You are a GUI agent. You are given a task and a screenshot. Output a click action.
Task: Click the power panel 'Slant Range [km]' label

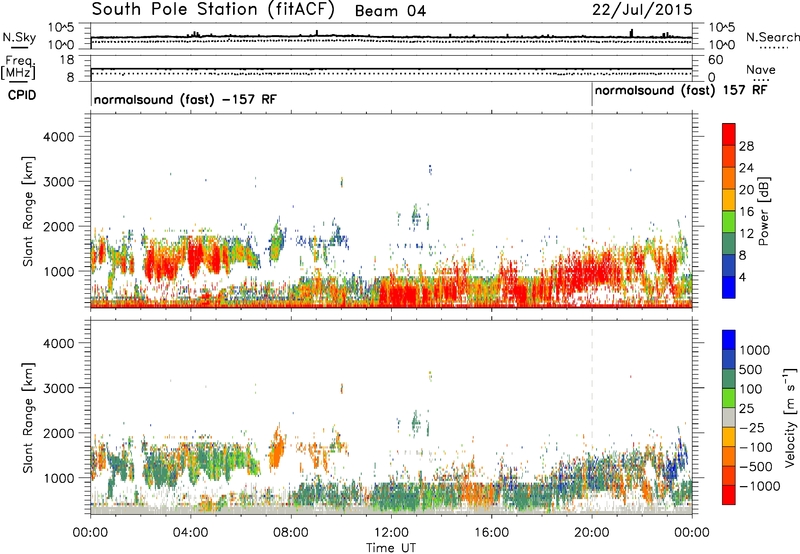tap(28, 211)
